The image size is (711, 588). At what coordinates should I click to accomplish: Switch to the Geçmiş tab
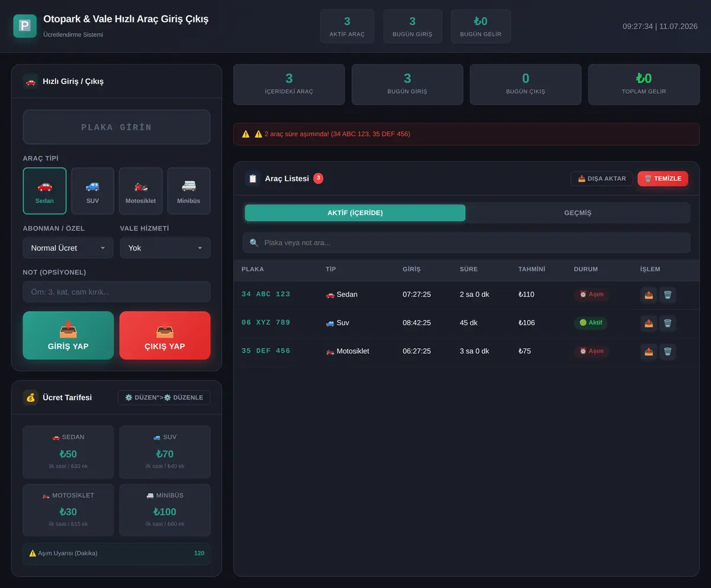tap(578, 213)
